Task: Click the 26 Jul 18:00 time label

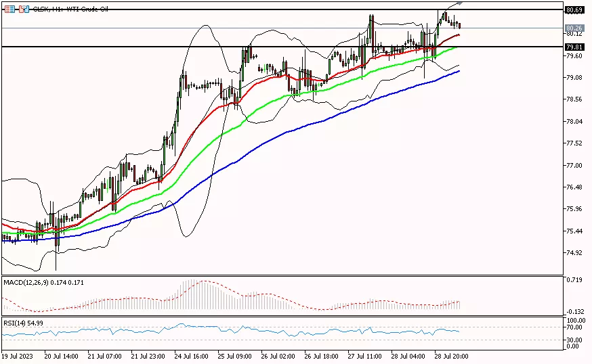Action: (x=321, y=356)
